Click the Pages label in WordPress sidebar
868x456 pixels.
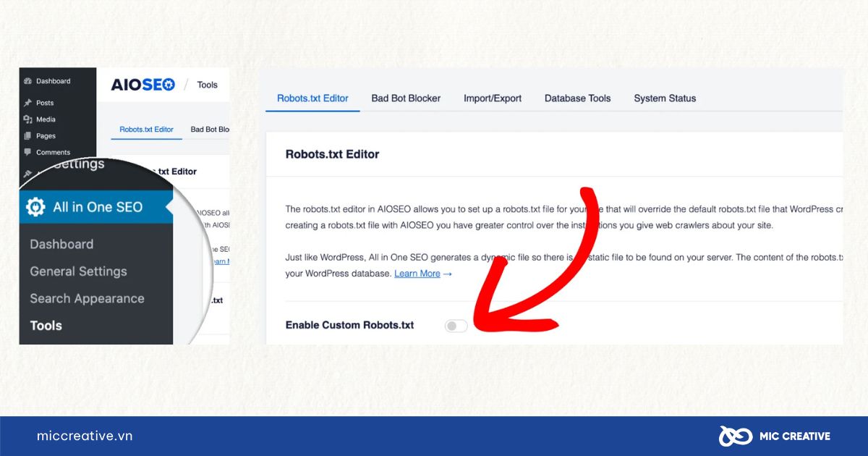pyautogui.click(x=46, y=136)
